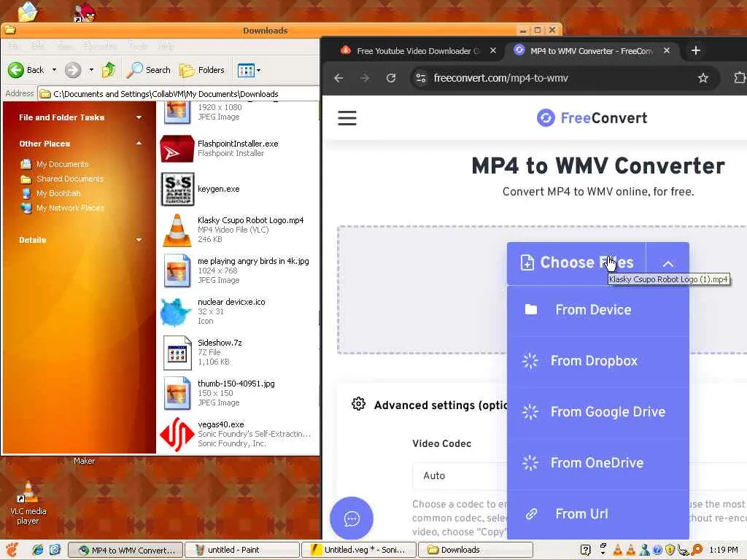
Task: Launch Internet Explorer from quick launch
Action: point(38,550)
